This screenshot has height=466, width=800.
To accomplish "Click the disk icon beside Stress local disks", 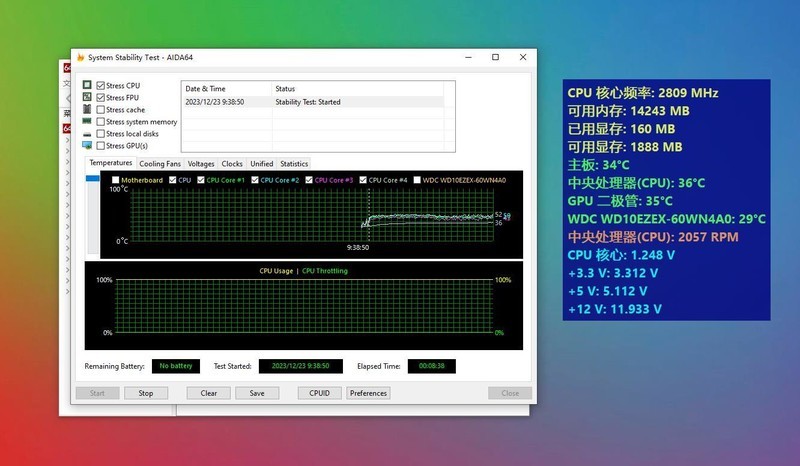I will [87, 134].
